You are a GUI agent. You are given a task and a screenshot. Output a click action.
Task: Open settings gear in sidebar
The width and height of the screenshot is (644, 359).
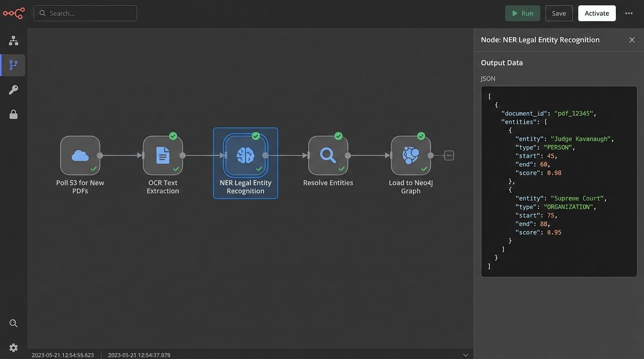[14, 348]
